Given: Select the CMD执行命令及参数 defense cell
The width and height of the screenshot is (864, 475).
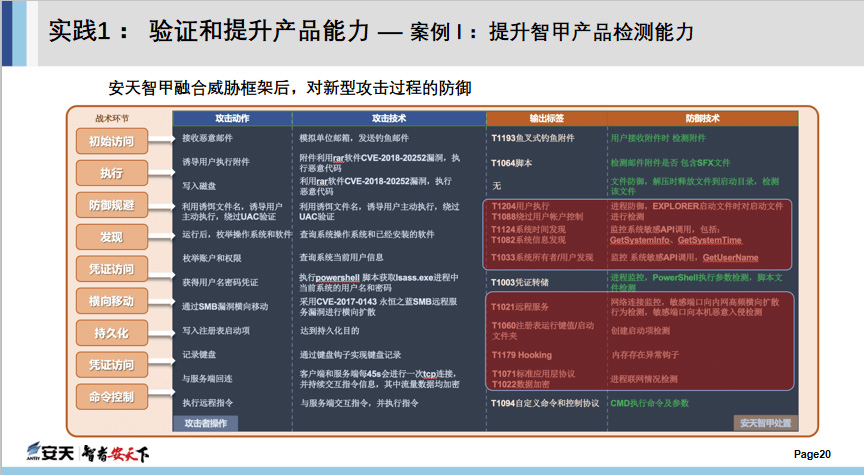Looking at the screenshot, I should click(x=650, y=403).
